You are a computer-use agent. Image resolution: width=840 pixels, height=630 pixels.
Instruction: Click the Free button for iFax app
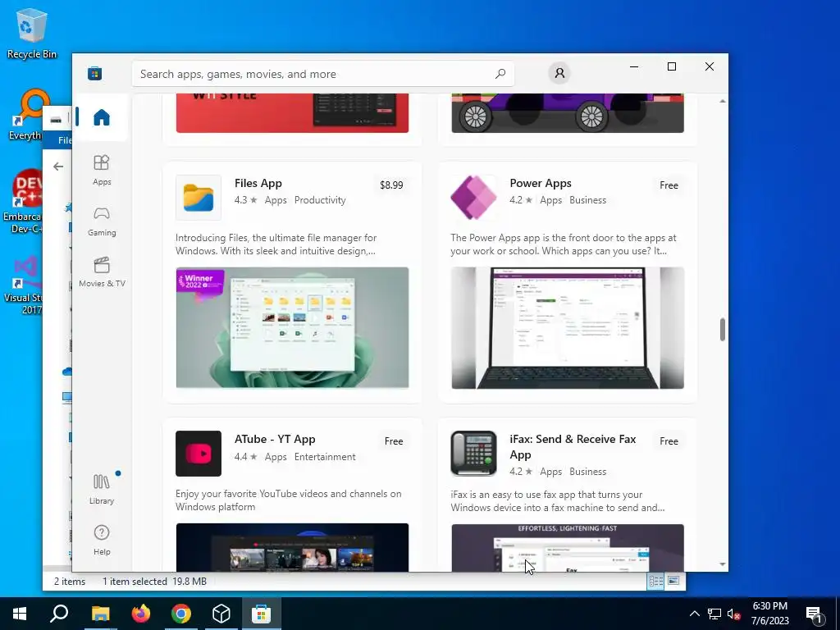pos(669,441)
